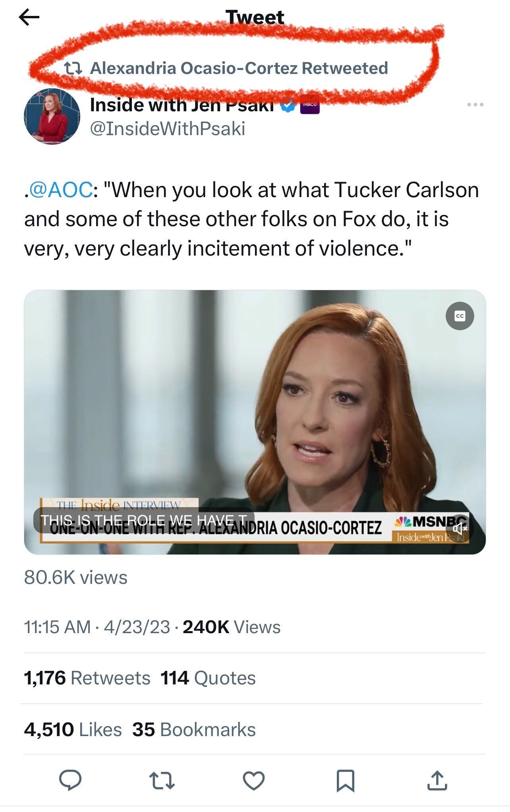510x812 pixels.
Task: Open Inside with Jen Psaki profile picture
Action: pos(52,116)
